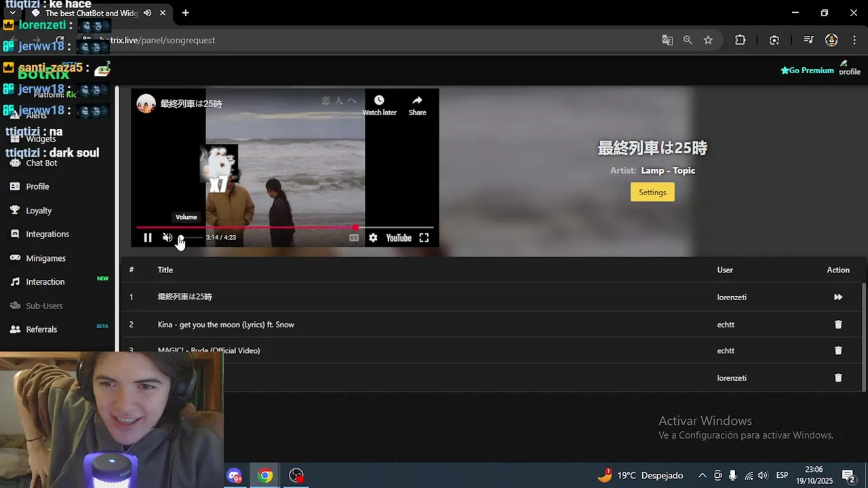
Task: Enter fullscreen mode in the video player
Action: 424,238
